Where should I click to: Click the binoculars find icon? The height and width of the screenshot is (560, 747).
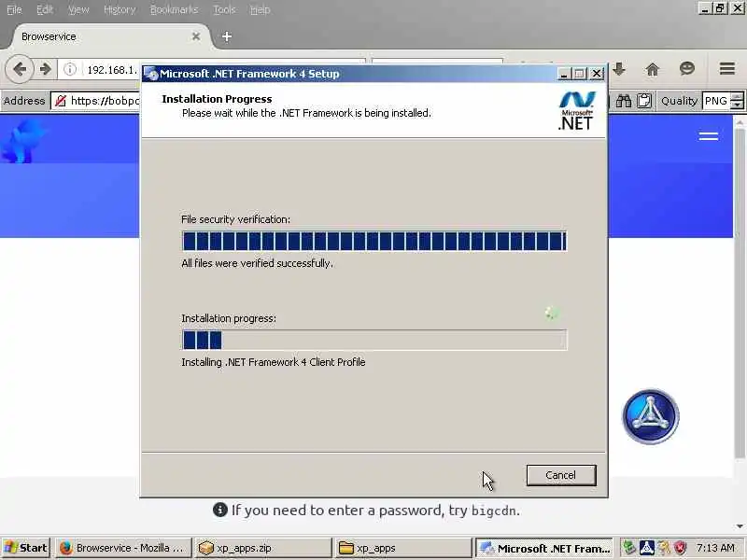click(x=624, y=101)
